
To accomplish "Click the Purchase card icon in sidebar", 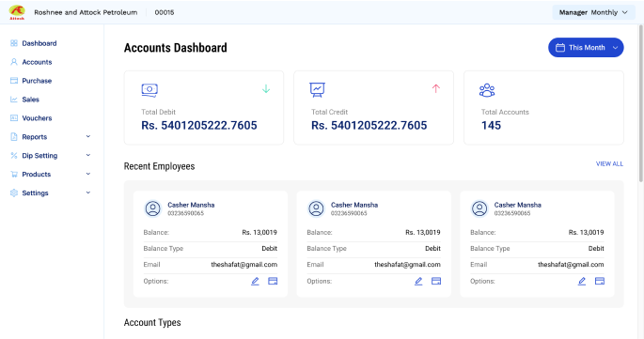I will (x=14, y=81).
